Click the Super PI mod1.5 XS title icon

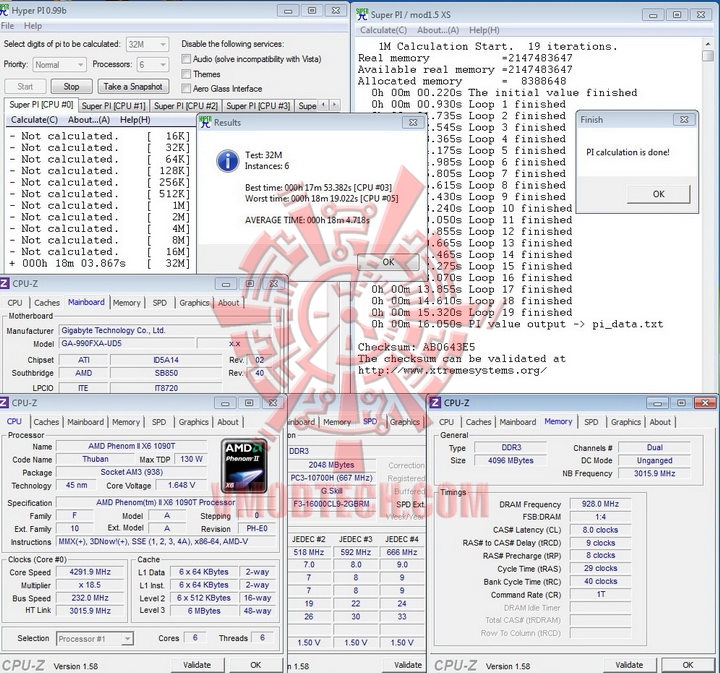click(362, 14)
